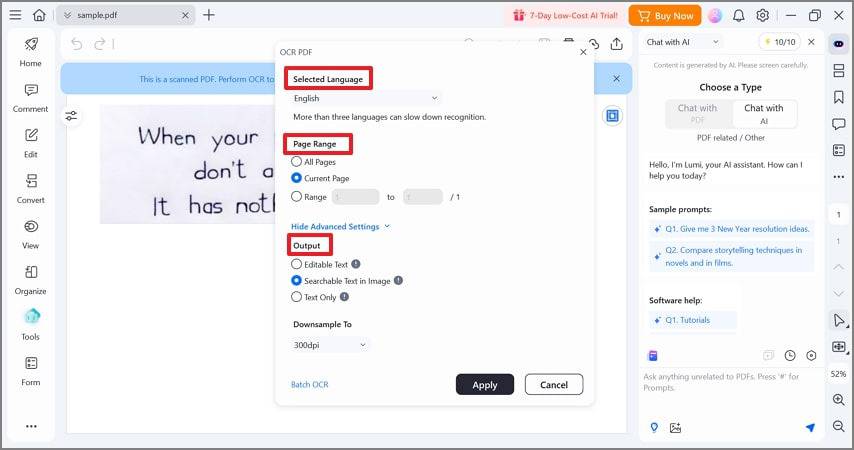
Task: Open Q1 Tutorials software help
Action: [x=693, y=320]
